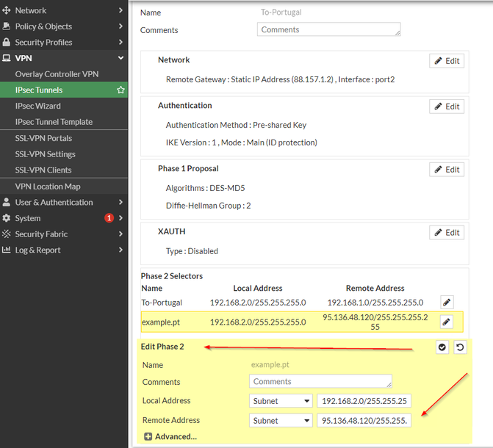Click Algorithms: DES-MD5 text
493x448 pixels.
pos(205,188)
